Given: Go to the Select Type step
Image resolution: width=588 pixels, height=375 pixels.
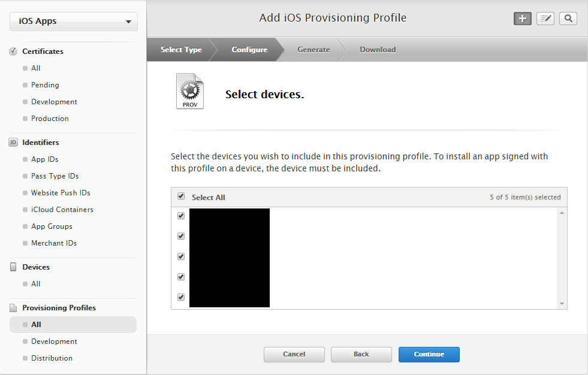Looking at the screenshot, I should (x=181, y=50).
